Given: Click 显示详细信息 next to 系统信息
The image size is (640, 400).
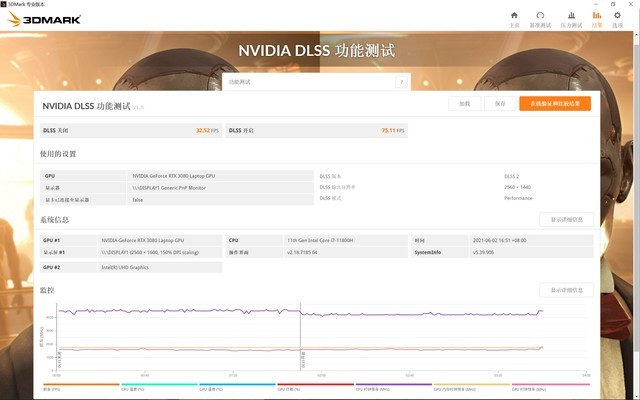Looking at the screenshot, I should click(567, 220).
